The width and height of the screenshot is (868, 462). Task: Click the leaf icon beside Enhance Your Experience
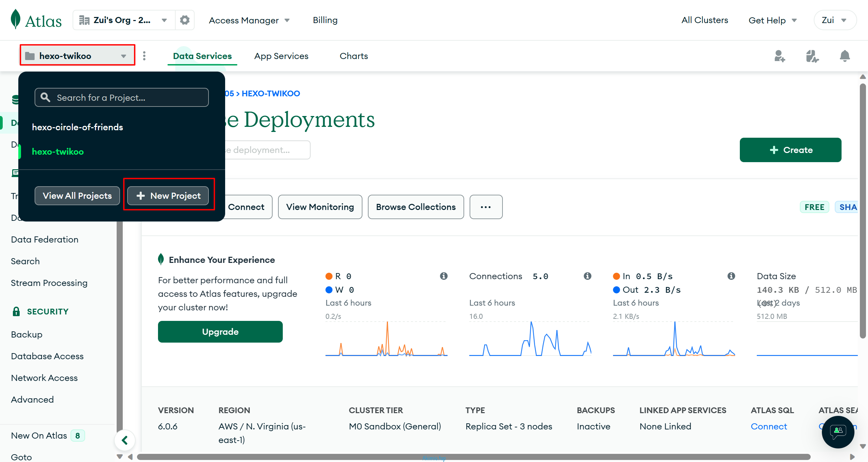pos(161,259)
